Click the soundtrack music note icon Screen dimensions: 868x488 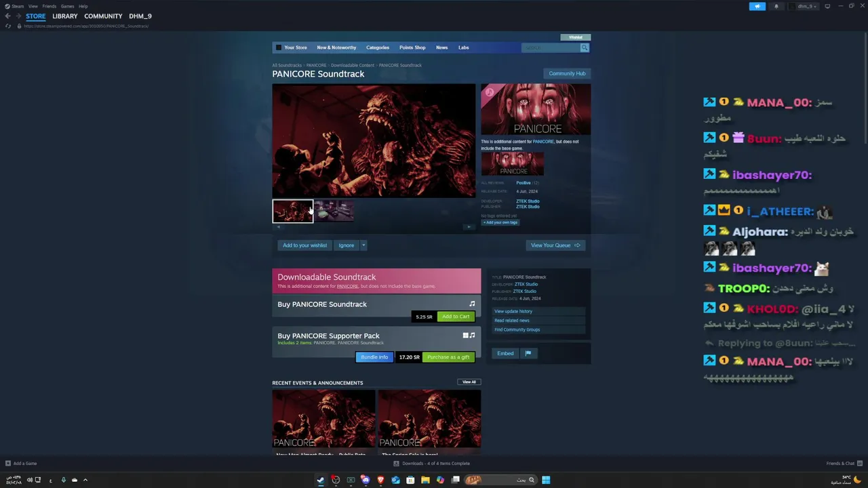tap(472, 304)
